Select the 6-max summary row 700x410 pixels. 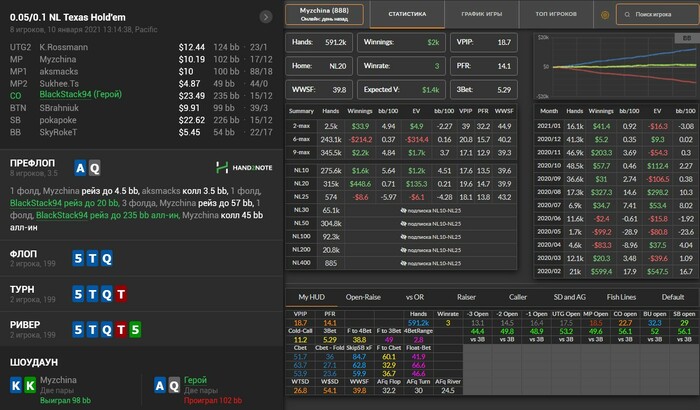(401, 140)
